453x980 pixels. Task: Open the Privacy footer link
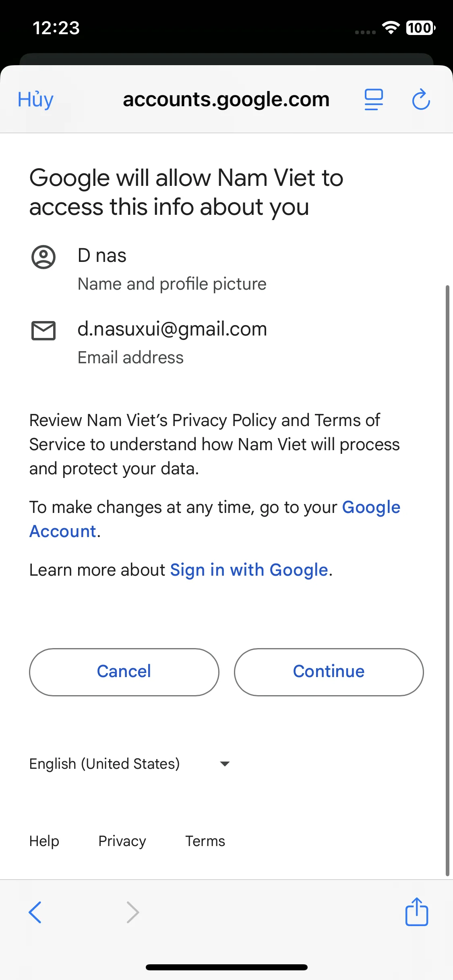(x=122, y=841)
